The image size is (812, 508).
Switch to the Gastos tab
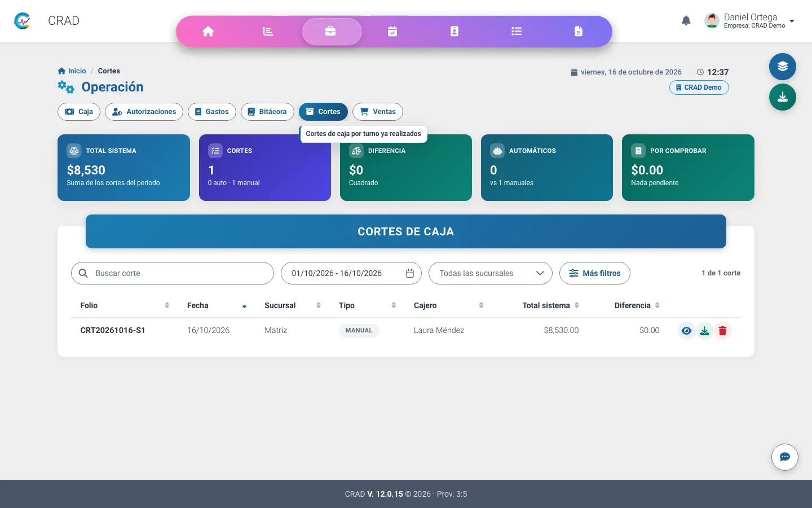point(212,112)
